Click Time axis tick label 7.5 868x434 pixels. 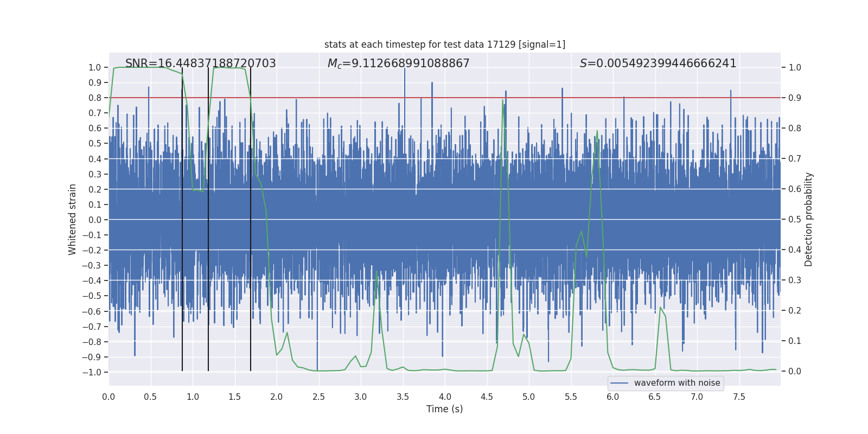[739, 397]
